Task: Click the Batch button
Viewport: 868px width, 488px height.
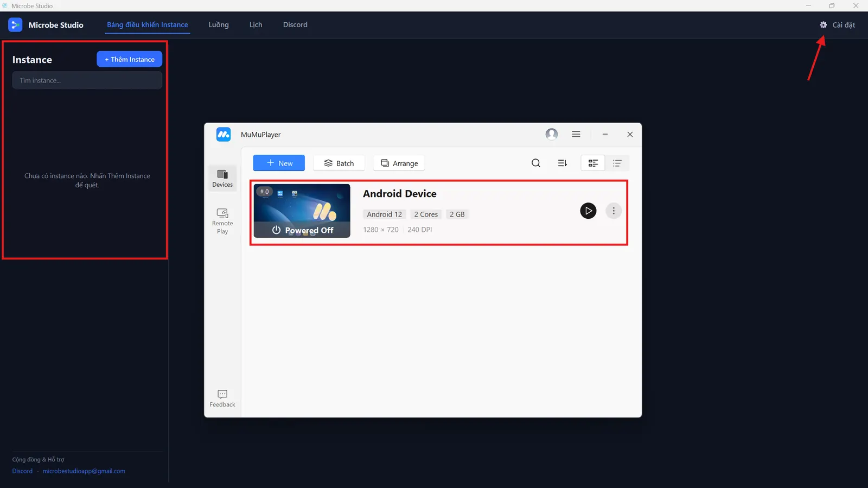Action: click(339, 163)
